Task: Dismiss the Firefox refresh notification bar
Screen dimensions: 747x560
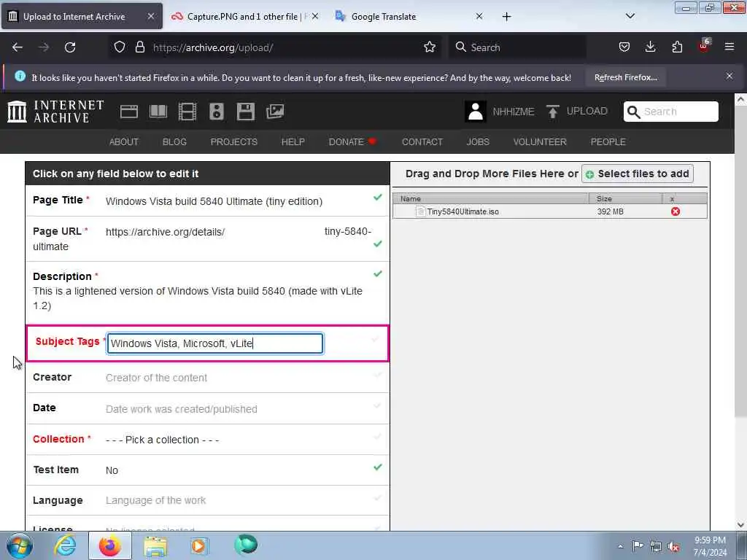Action: [x=729, y=76]
